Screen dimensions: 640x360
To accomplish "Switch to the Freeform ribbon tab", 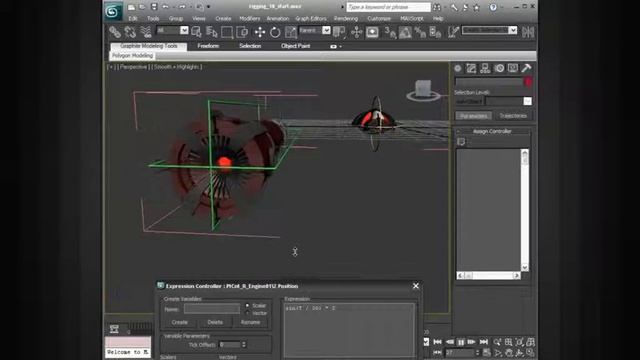I will point(209,46).
